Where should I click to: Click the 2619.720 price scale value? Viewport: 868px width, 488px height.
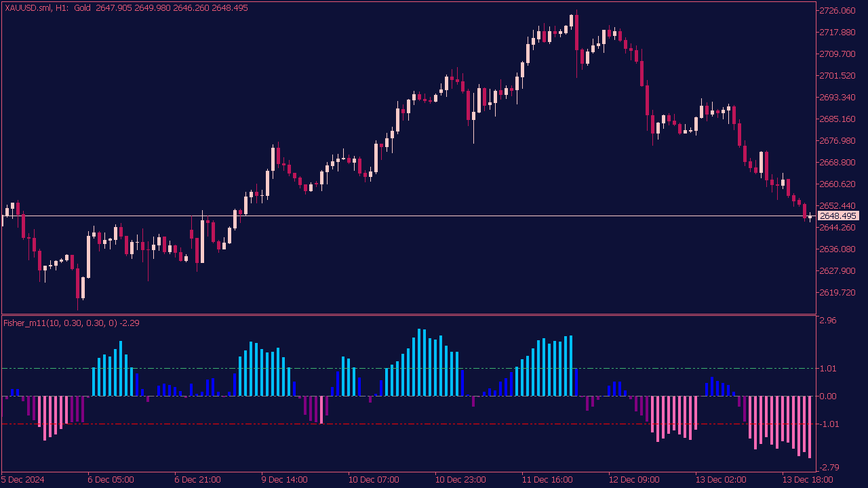click(839, 293)
